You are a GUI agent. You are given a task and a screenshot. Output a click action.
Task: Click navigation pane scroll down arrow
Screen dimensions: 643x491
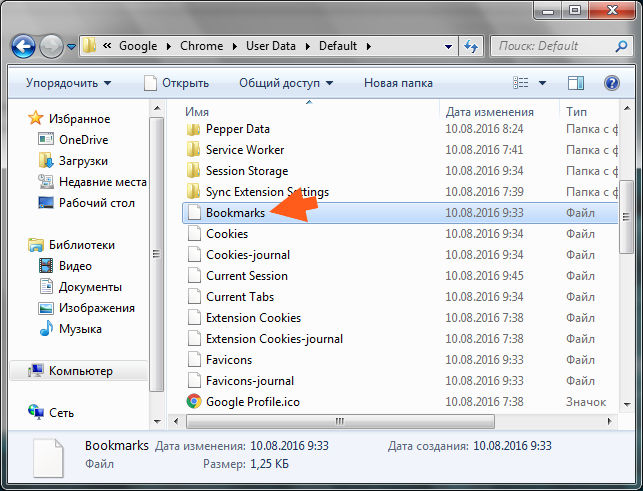[x=157, y=421]
